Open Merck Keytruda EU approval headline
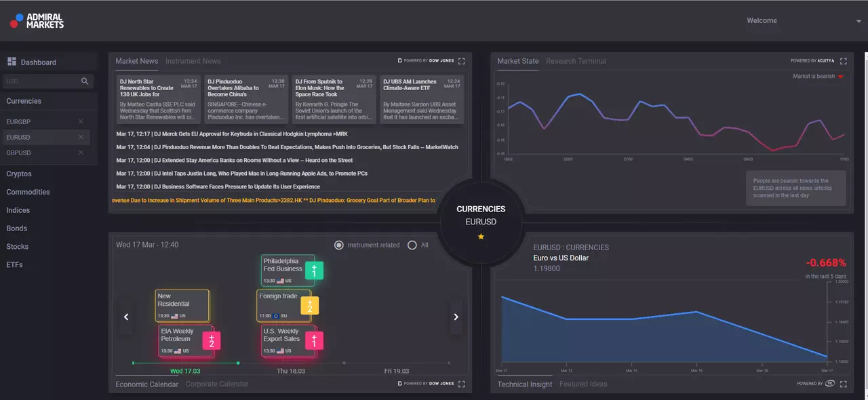 pos(232,134)
